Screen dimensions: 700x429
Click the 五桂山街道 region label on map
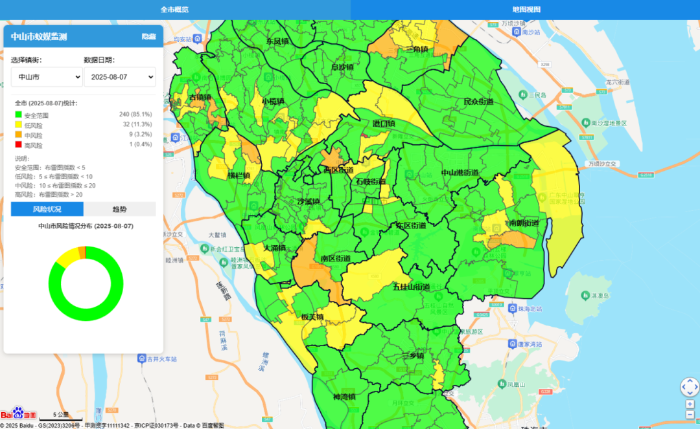411,287
